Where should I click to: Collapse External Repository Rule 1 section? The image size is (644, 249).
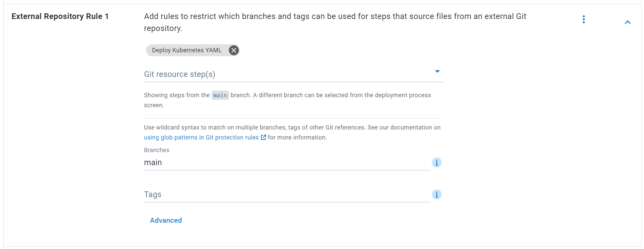pos(628,22)
